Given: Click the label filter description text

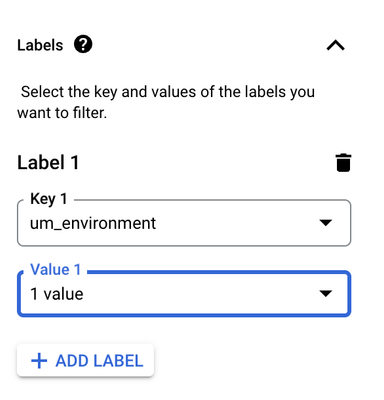Looking at the screenshot, I should click(x=166, y=102).
